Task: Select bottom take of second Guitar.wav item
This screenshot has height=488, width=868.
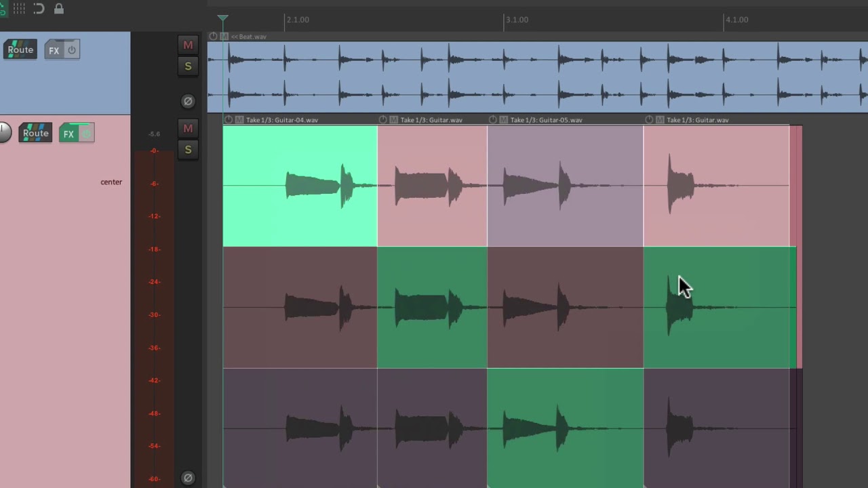Action: coord(432,428)
